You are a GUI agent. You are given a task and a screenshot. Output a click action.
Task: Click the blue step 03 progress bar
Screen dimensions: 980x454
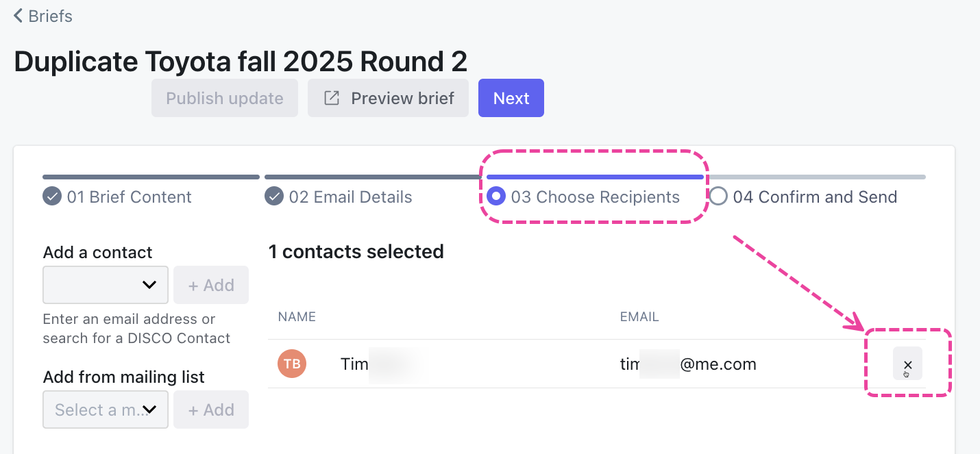(595, 177)
